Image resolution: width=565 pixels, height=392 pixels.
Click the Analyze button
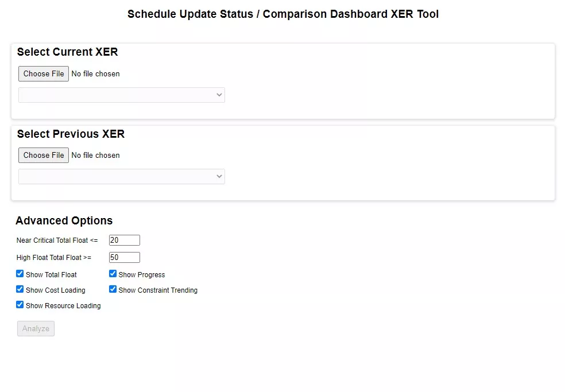tap(36, 328)
